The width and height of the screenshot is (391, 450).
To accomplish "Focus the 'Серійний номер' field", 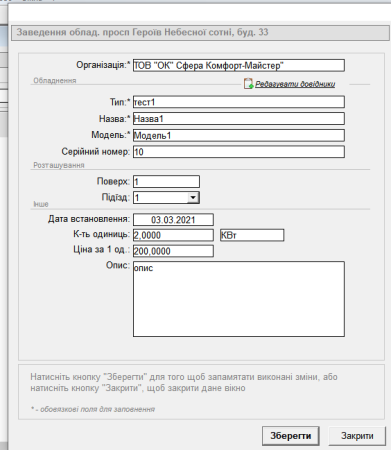I will point(239,152).
